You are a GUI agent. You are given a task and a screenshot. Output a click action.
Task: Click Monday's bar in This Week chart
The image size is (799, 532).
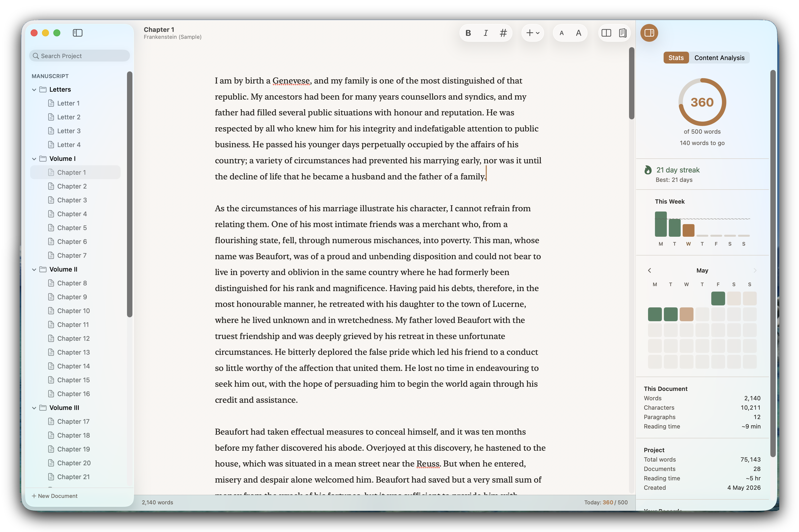click(x=661, y=224)
